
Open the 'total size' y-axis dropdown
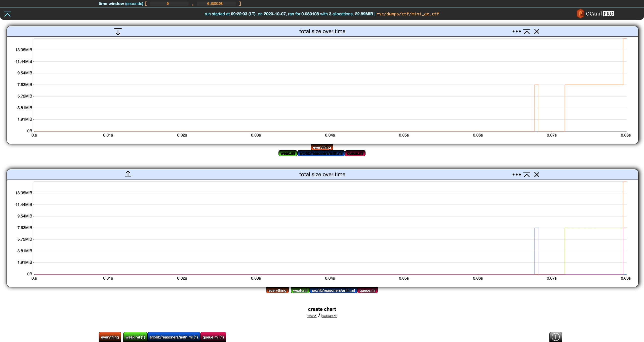point(329,316)
